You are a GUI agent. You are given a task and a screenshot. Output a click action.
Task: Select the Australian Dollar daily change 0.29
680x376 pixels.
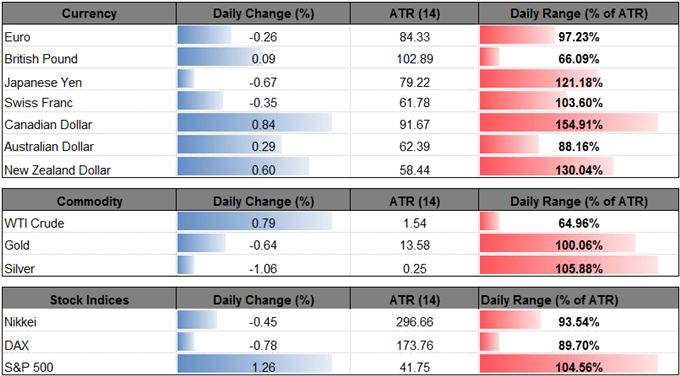tap(263, 147)
